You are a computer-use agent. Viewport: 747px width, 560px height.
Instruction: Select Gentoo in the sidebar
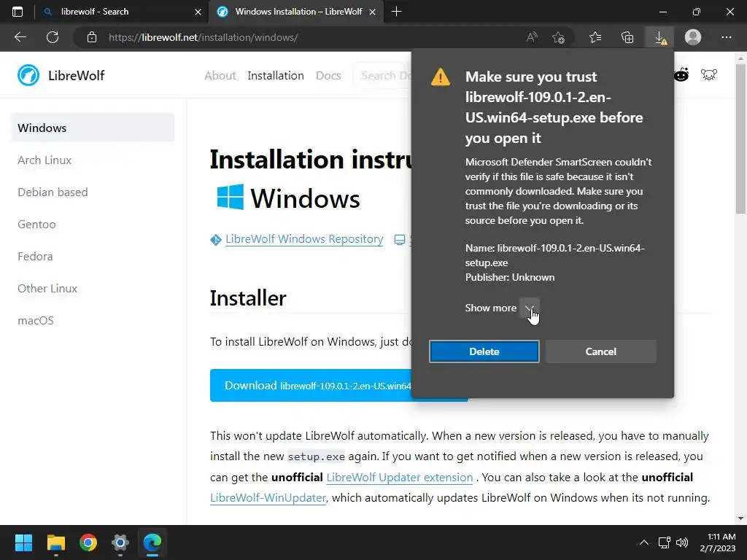[x=36, y=225]
